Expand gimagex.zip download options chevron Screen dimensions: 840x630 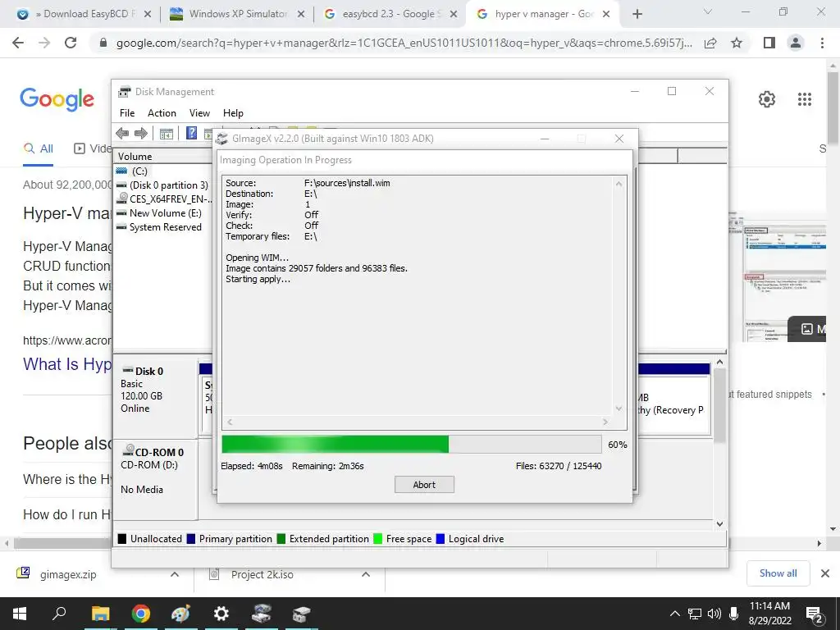[175, 574]
